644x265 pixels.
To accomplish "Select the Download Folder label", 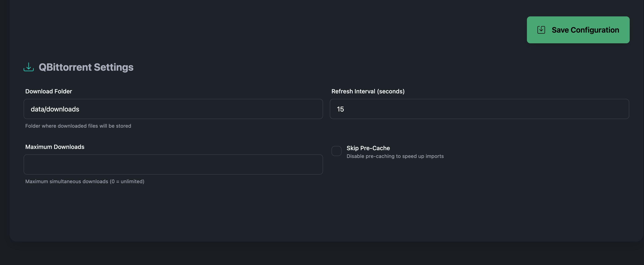I will pyautogui.click(x=48, y=91).
